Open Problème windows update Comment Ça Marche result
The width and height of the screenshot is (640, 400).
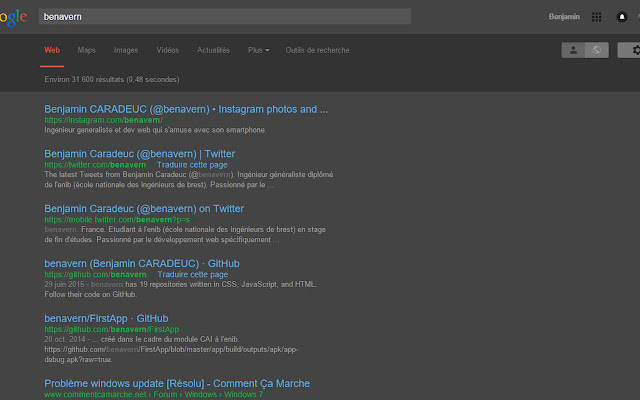[177, 384]
